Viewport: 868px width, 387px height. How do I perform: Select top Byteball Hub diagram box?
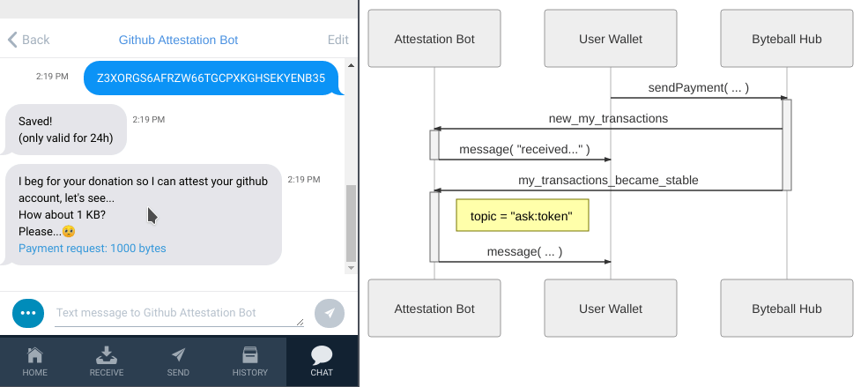(x=787, y=39)
